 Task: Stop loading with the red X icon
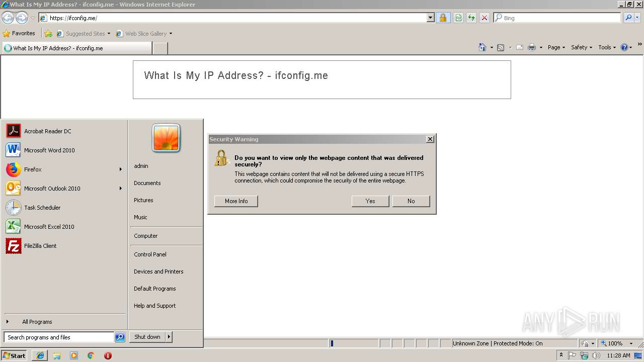point(485,18)
